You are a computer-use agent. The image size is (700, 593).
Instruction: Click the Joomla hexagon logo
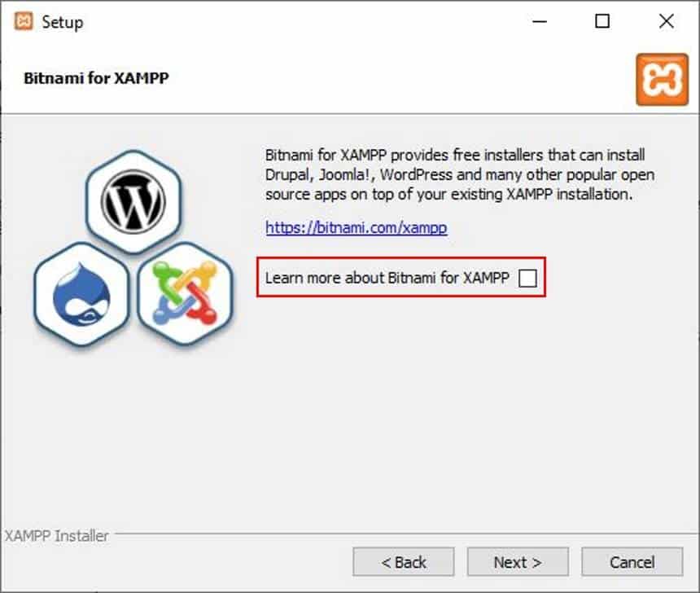tap(186, 295)
